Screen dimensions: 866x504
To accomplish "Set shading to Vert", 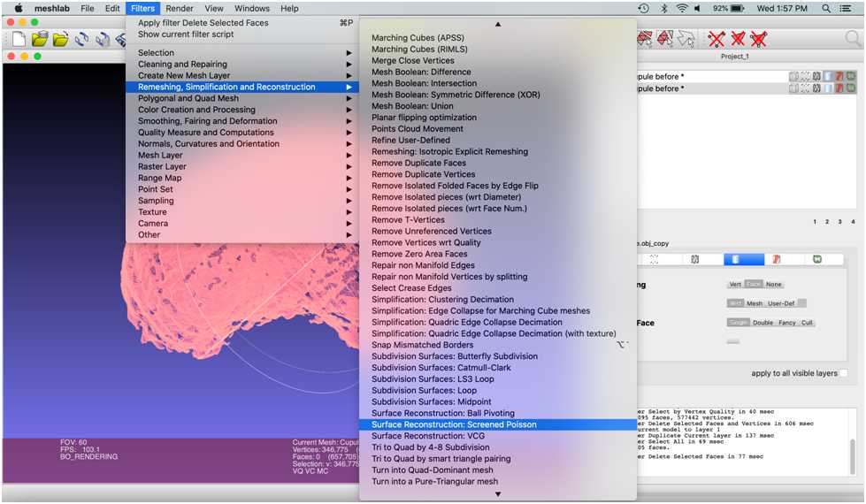I will tap(735, 285).
